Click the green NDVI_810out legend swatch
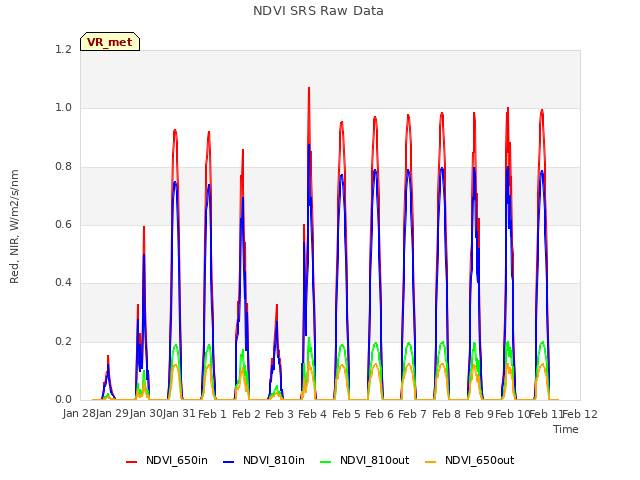 [326, 462]
